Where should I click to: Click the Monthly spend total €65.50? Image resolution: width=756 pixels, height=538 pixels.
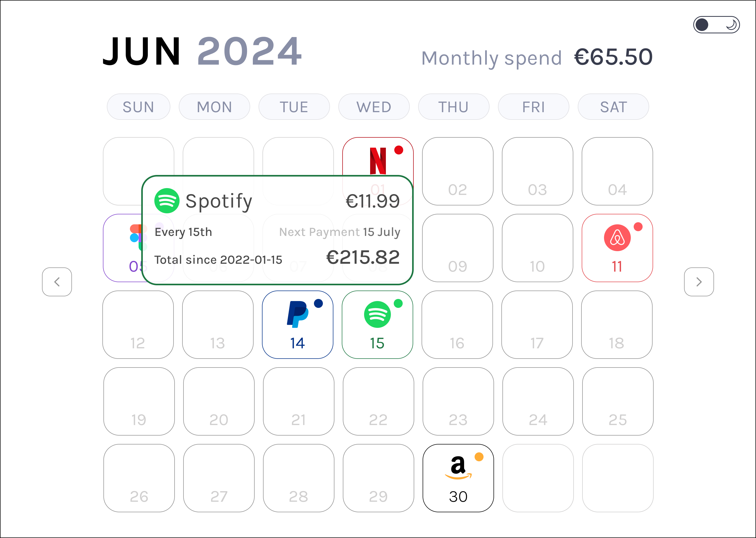tap(613, 57)
